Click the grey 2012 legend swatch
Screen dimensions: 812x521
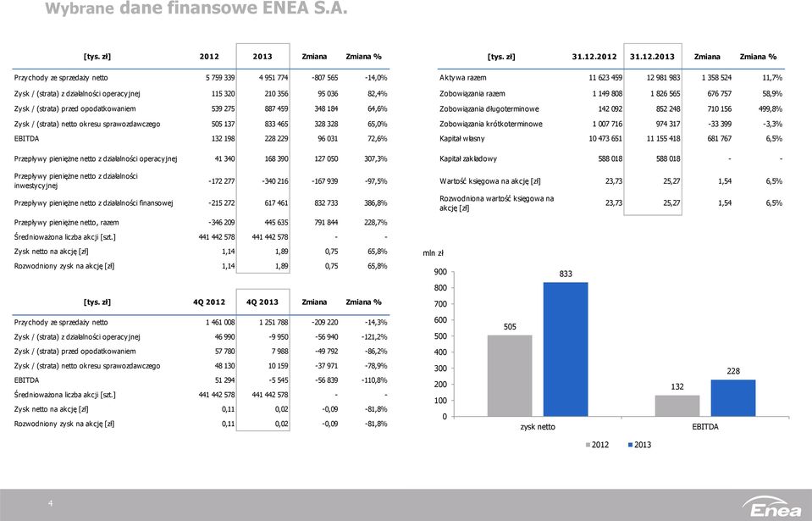(588, 445)
